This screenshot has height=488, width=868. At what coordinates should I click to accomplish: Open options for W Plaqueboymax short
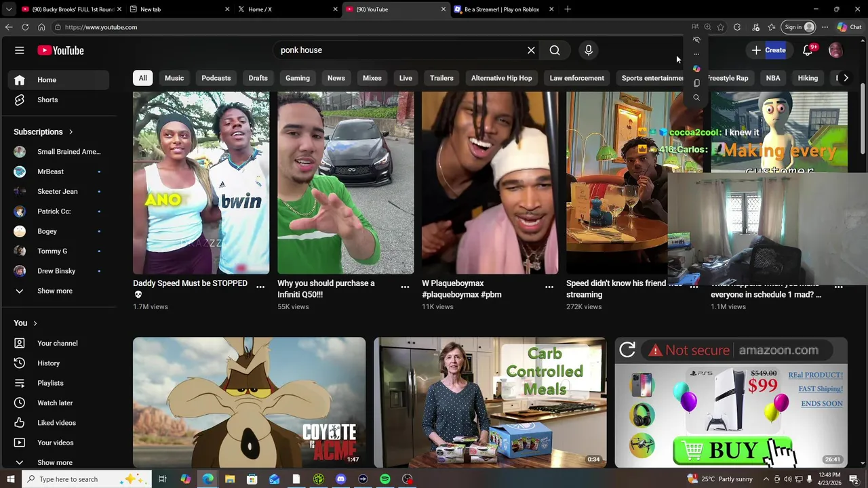[x=549, y=287]
